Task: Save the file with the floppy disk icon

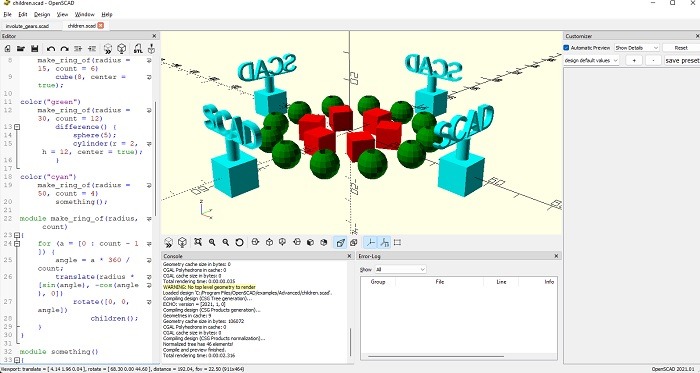Action: pyautogui.click(x=34, y=49)
